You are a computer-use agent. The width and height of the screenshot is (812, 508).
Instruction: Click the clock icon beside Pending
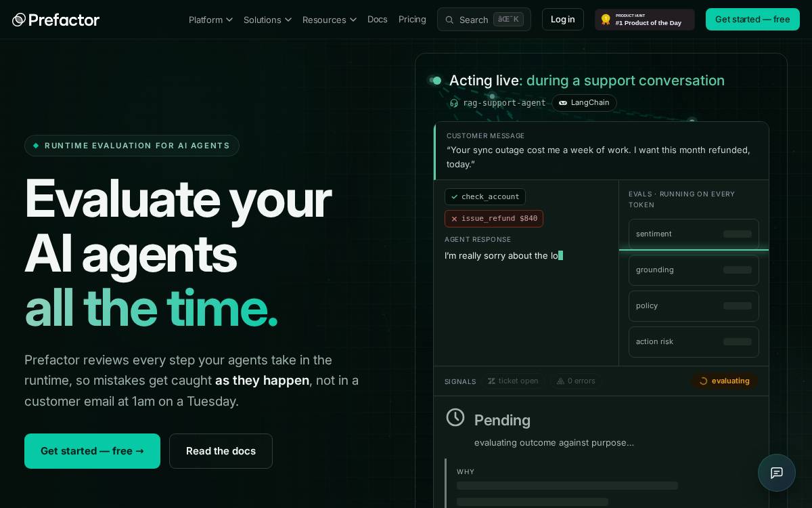coord(455,417)
